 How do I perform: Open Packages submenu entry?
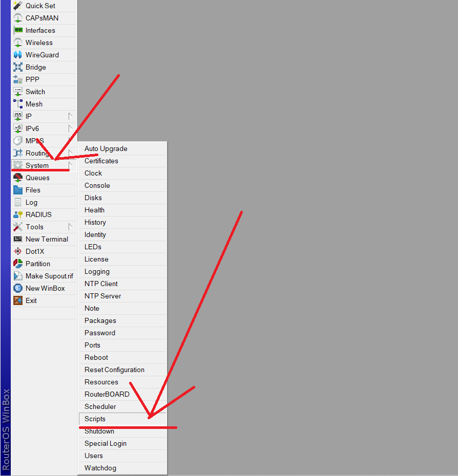(x=123, y=321)
